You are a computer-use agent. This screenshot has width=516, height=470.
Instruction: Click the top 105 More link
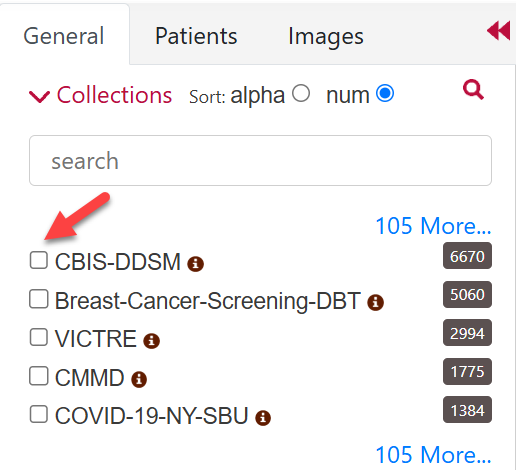(433, 226)
